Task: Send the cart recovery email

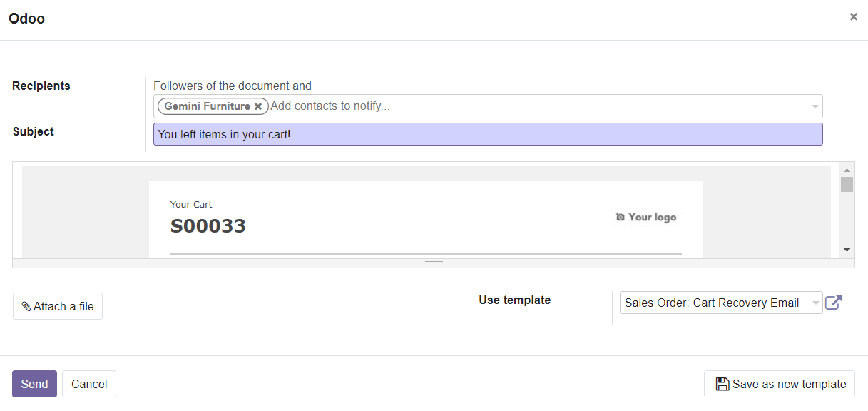Action: click(x=34, y=384)
